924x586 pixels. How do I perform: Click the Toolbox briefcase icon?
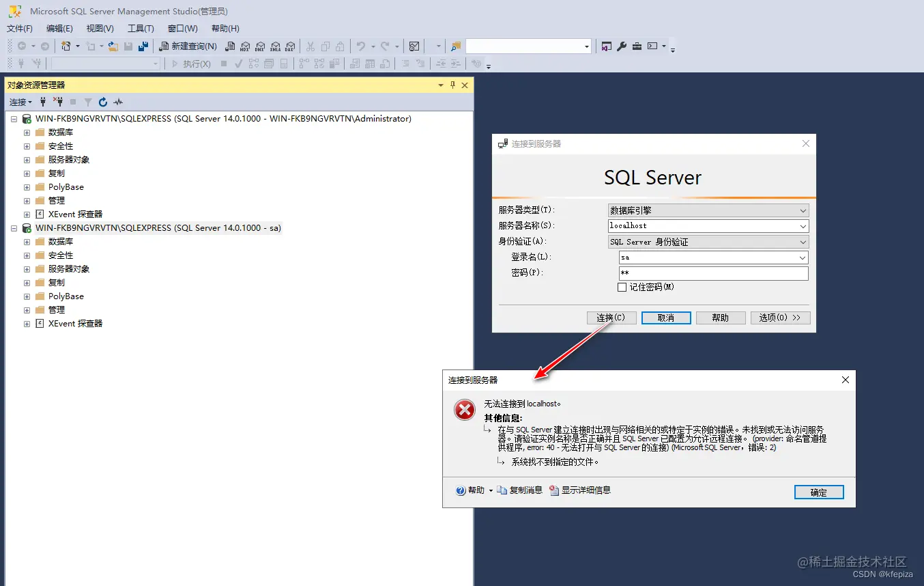pos(637,46)
